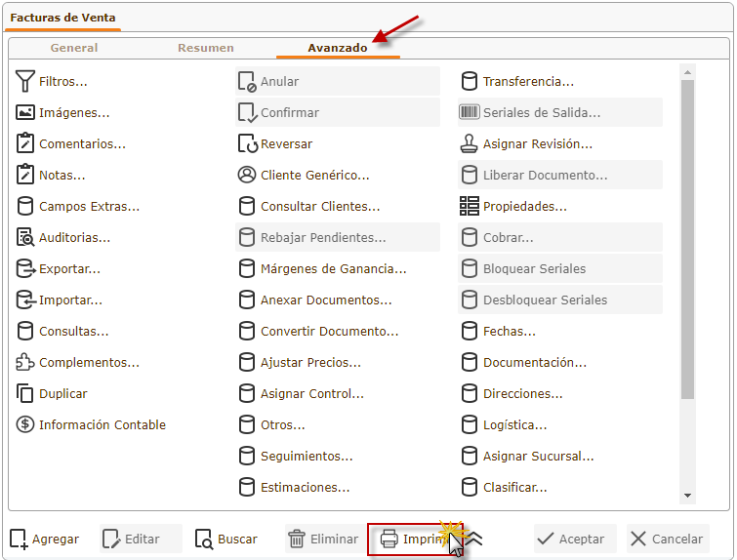Click Seriales de Salida barcode icon
The image size is (737, 560).
(470, 112)
